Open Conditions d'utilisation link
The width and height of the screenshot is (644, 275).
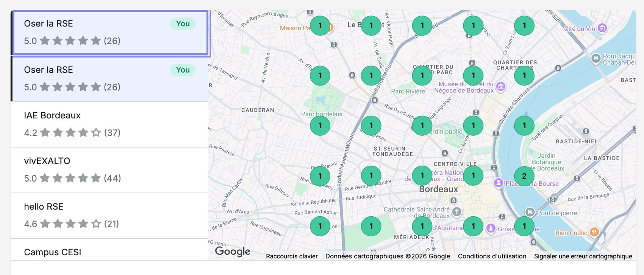[x=492, y=256]
